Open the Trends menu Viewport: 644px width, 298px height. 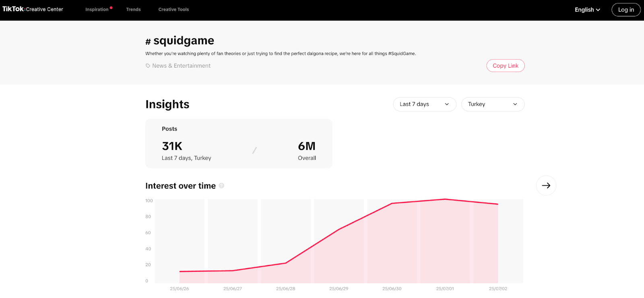133,9
